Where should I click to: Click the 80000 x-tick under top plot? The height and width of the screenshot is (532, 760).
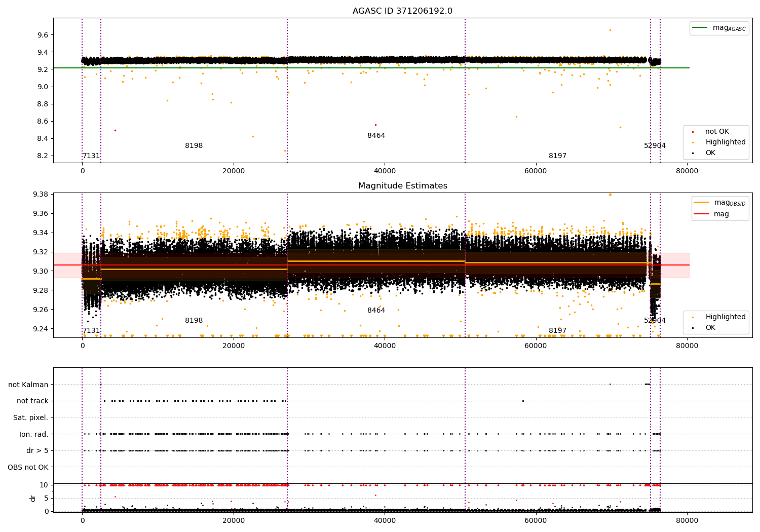click(687, 171)
